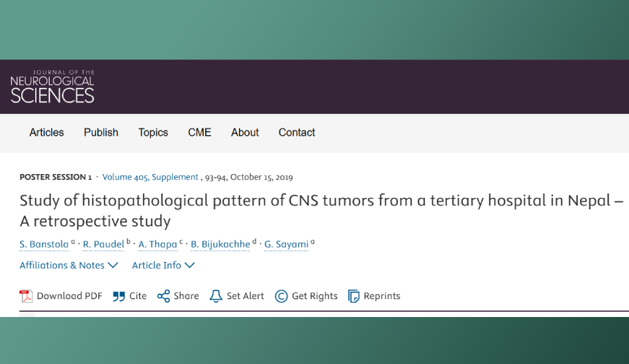Click the Journal of the Neurological Sciences logo

52,87
